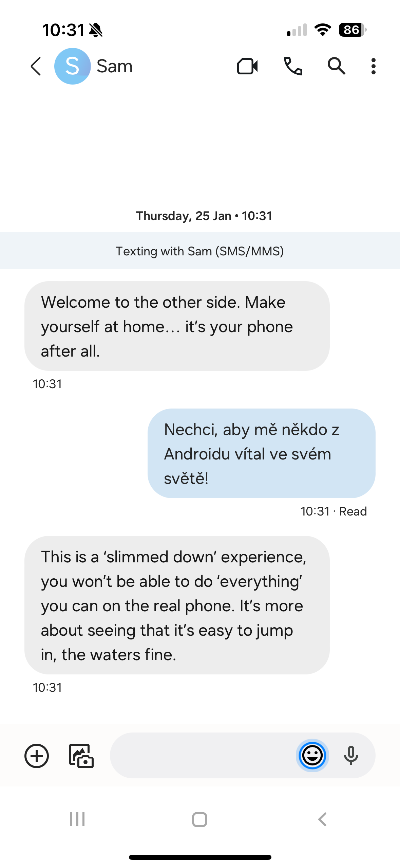Select the 'Texting with Sam (SMS/MMS)' banner
This screenshot has height=868, width=400.
pos(200,251)
